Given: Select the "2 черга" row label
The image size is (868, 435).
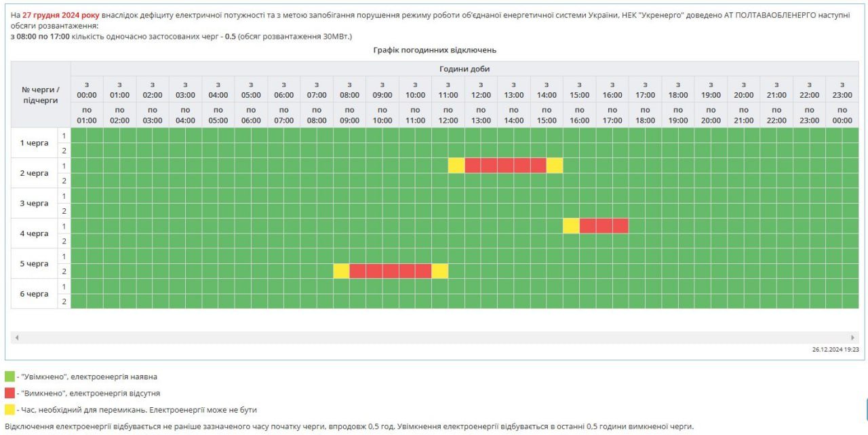Looking at the screenshot, I should coord(34,173).
